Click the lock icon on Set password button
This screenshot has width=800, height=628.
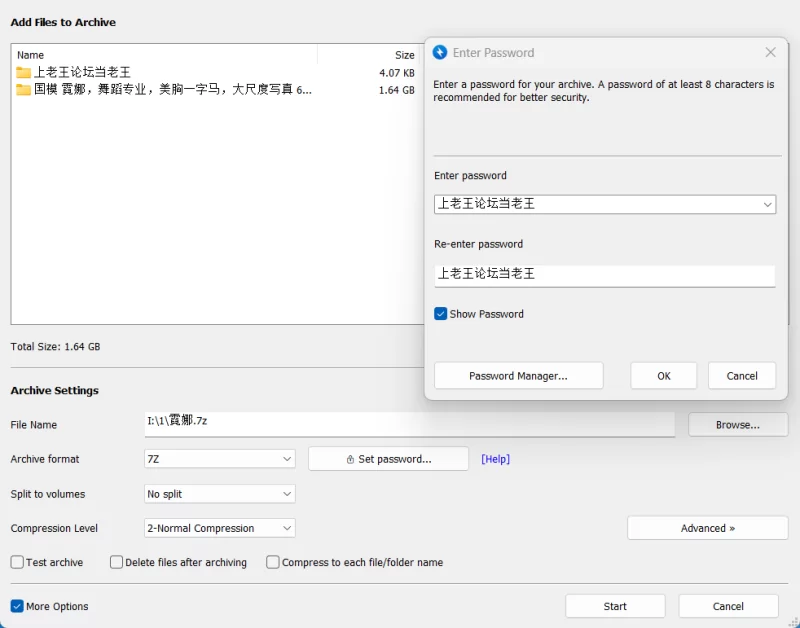pos(350,459)
